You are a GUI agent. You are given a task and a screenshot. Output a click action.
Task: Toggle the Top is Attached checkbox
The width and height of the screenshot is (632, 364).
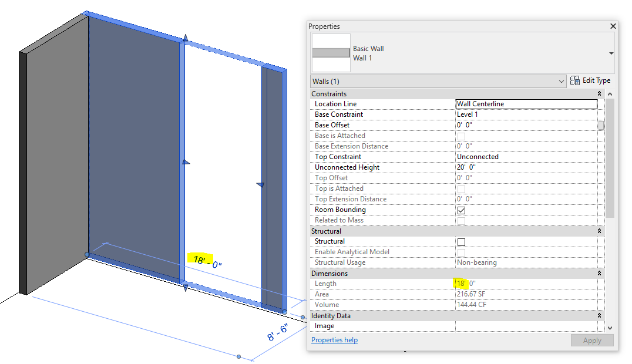click(462, 189)
